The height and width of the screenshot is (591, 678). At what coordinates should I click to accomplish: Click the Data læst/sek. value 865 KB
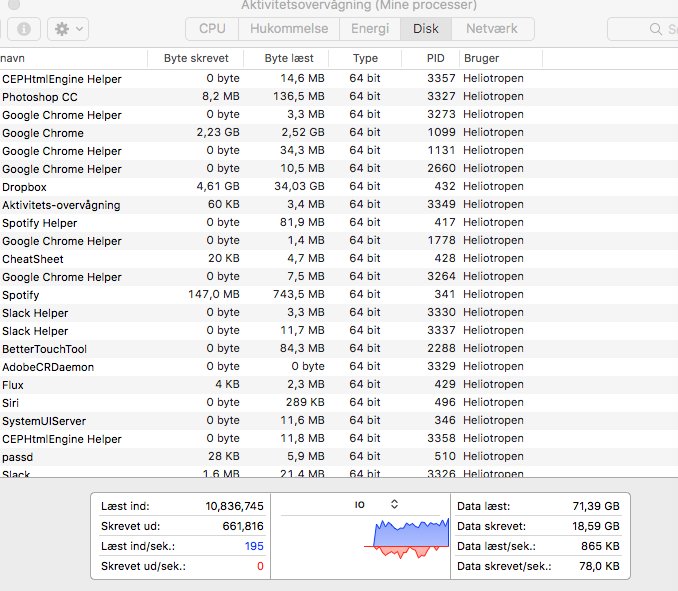pyautogui.click(x=601, y=546)
